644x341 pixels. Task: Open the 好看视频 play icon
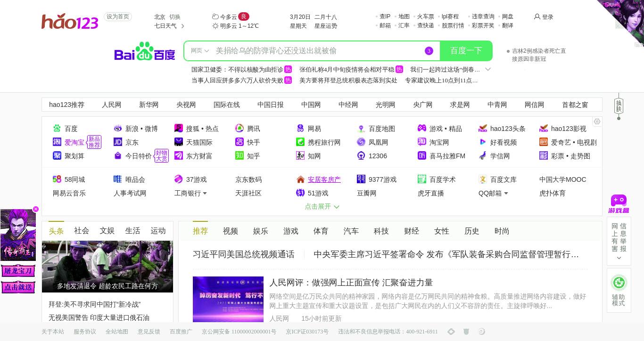pos(483,142)
